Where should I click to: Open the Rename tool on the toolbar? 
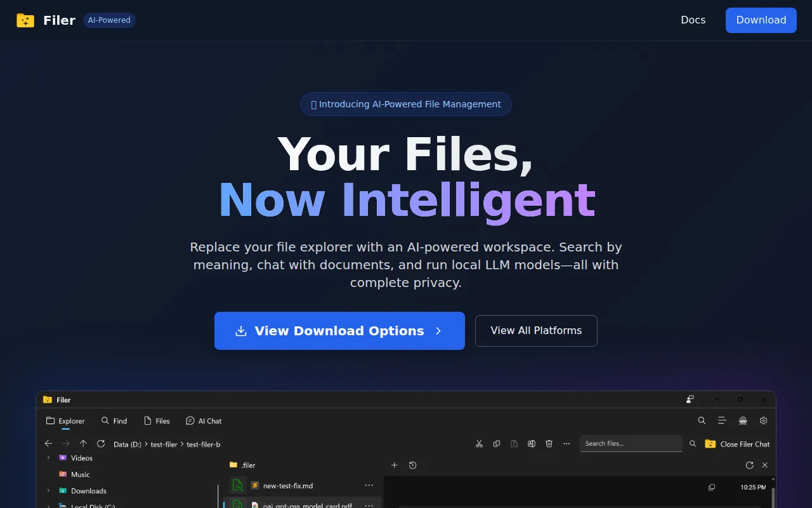(532, 444)
